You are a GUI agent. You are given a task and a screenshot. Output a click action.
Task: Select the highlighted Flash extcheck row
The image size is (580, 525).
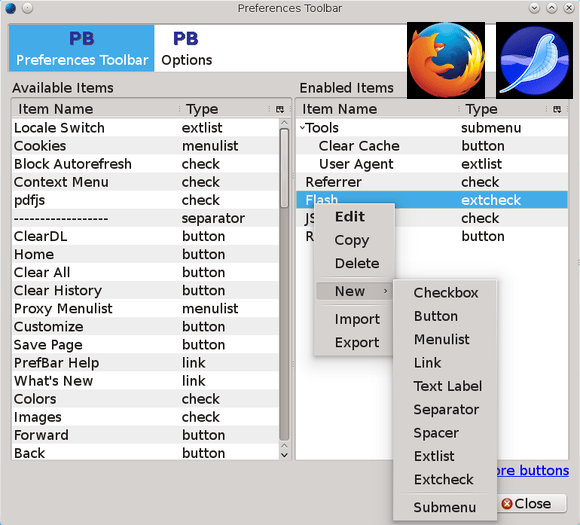(432, 200)
